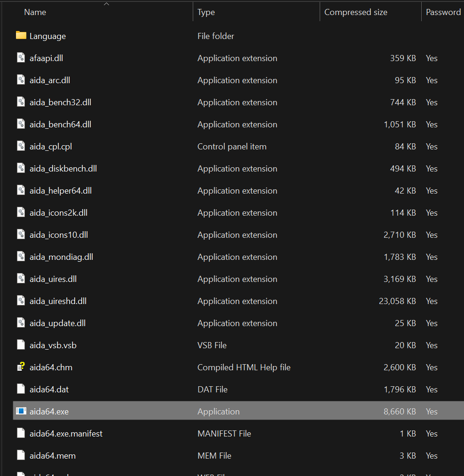Click the aida_bench64.dll file icon

21,124
